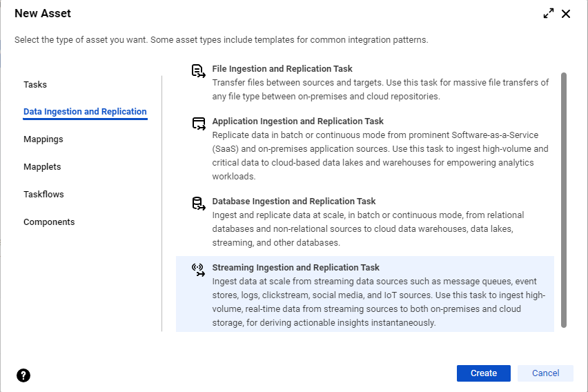
Task: Show the Taskflows category
Action: pos(44,195)
